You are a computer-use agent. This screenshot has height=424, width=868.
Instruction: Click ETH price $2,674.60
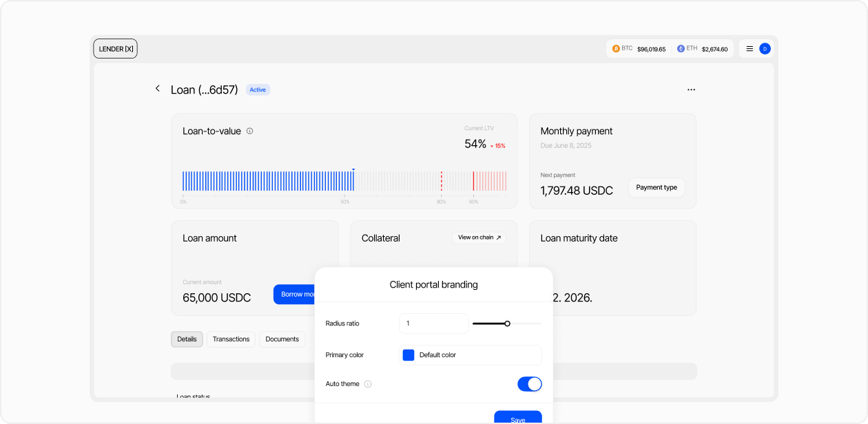click(714, 50)
